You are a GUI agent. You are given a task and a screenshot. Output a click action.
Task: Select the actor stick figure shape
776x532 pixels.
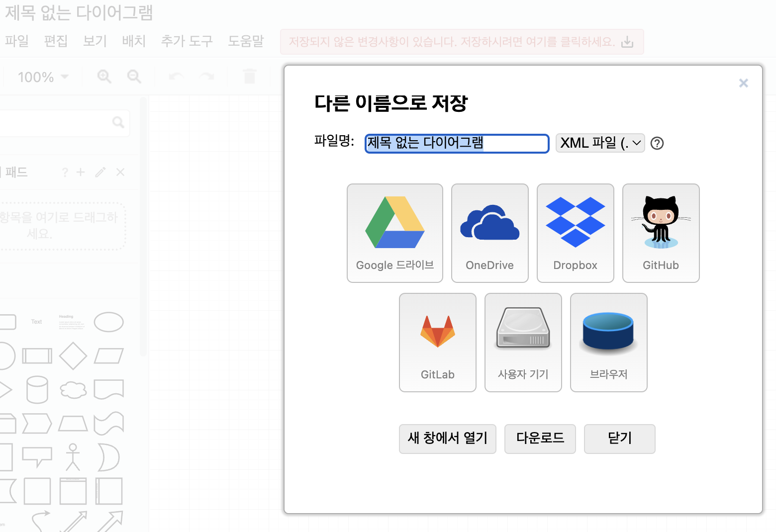(73, 457)
